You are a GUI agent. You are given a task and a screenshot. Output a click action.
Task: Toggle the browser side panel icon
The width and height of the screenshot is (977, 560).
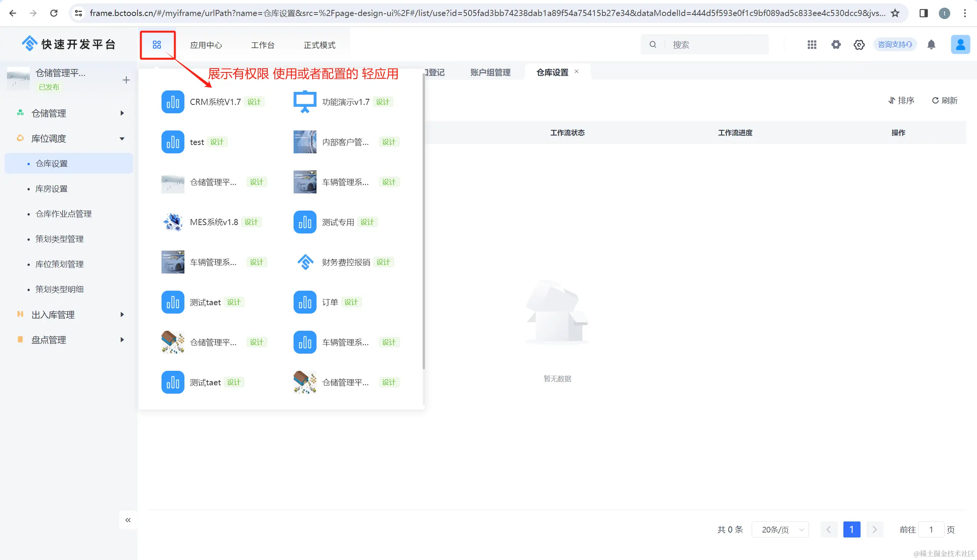(x=923, y=13)
